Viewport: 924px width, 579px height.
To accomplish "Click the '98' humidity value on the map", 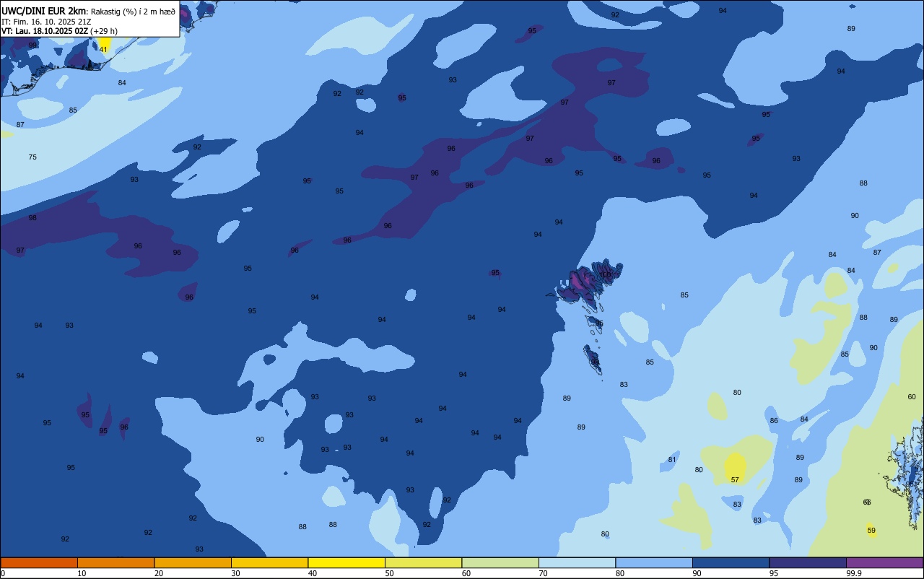I will pyautogui.click(x=32, y=217).
